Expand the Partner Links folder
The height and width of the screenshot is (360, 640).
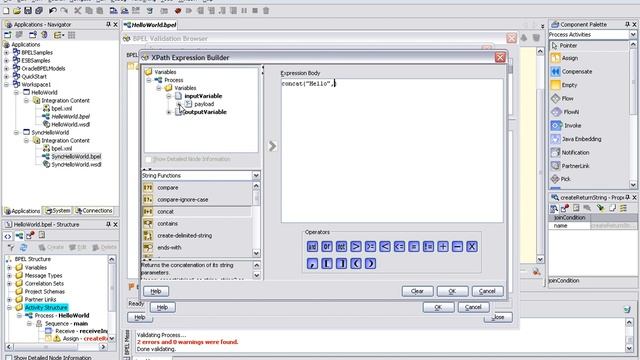point(9,300)
